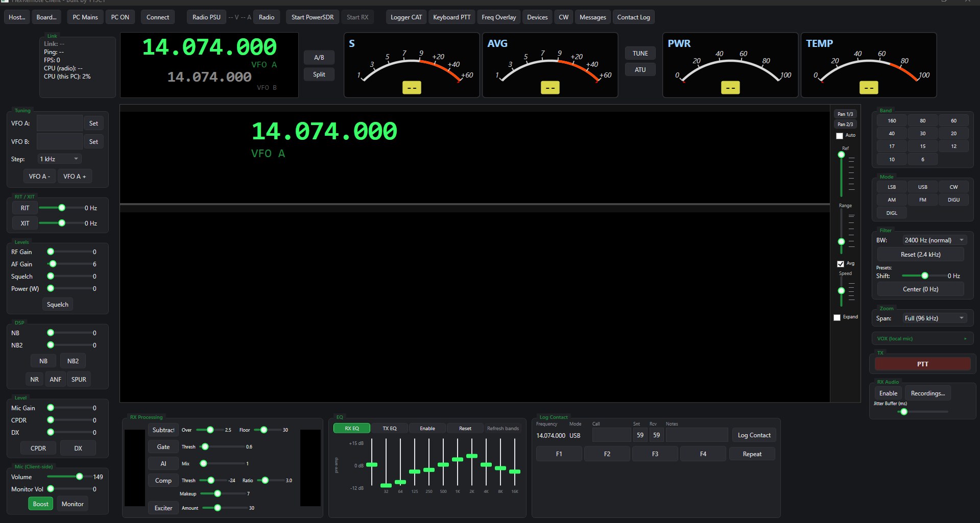Image resolution: width=980 pixels, height=523 pixels.
Task: Swap VFOs with the A/B button
Action: coord(319,58)
